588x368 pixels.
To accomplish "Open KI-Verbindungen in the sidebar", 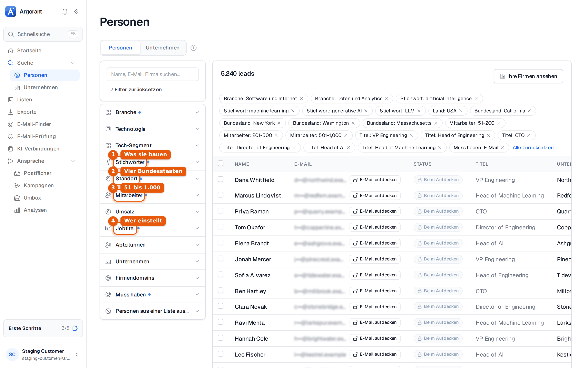I will [x=43, y=148].
